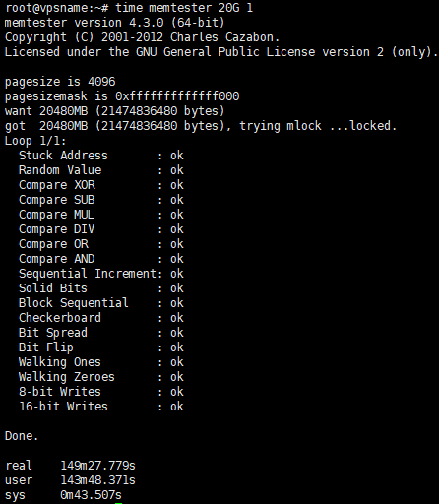Click the user time value 143m48.371s
The image size is (439, 504).
click(x=97, y=480)
